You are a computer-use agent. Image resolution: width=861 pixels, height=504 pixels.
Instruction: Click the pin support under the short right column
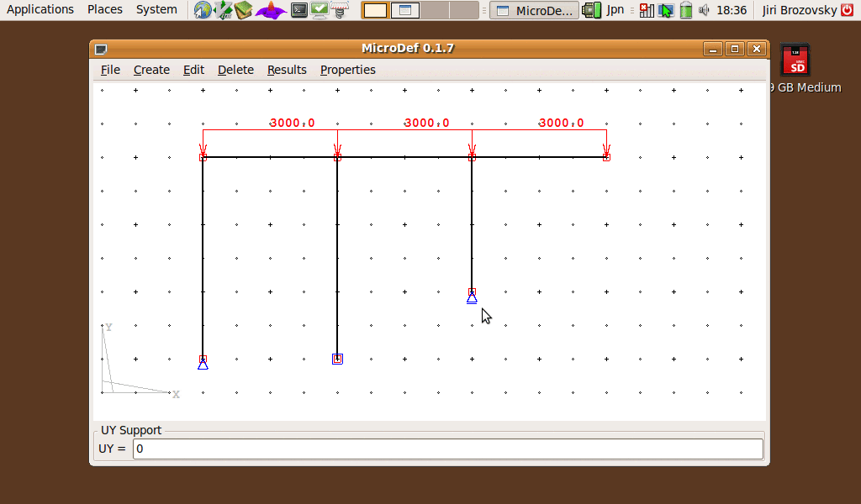pyautogui.click(x=472, y=296)
